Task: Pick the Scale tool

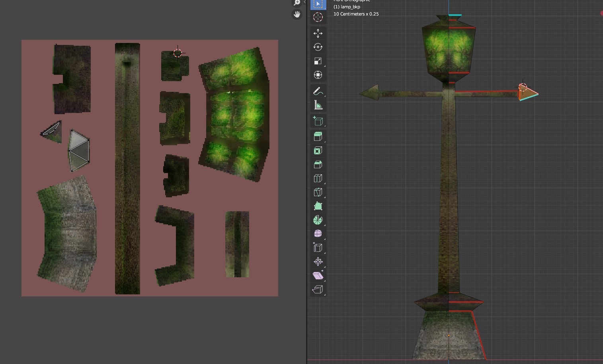Action: pos(318,61)
